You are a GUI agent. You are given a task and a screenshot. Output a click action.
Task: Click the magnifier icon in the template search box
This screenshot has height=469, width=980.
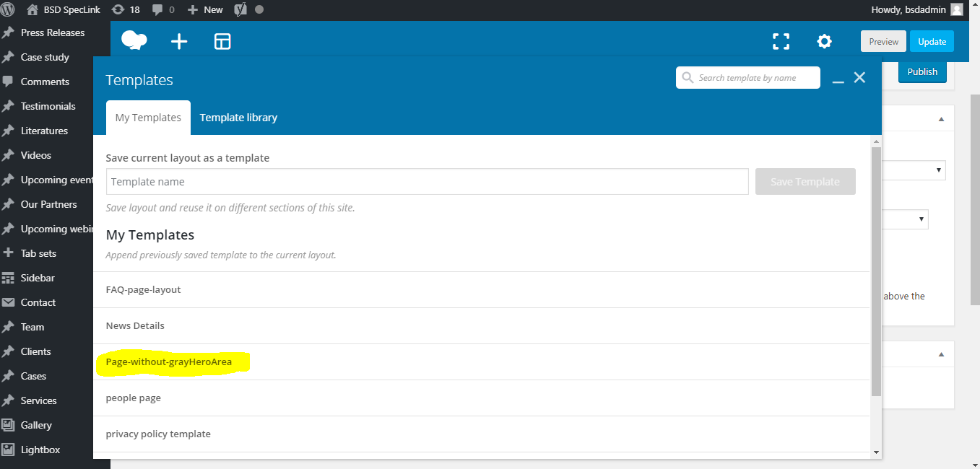(x=688, y=77)
